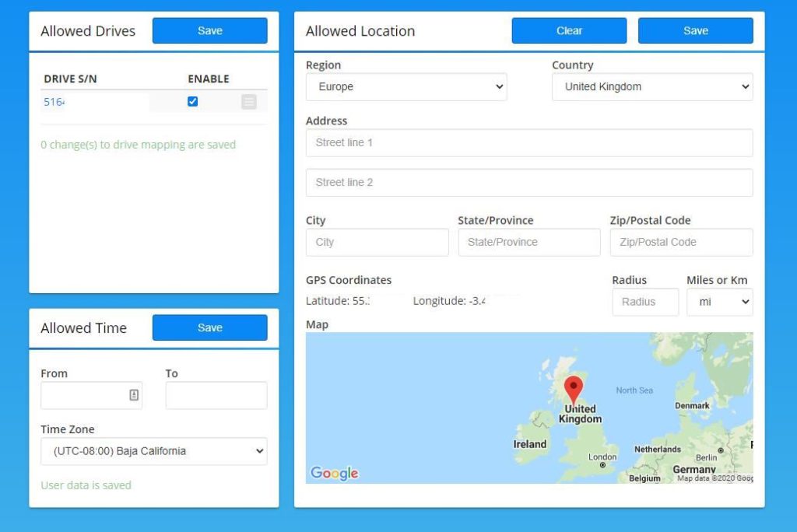Select the City input field
Screen dimensions: 797x532
click(377, 243)
